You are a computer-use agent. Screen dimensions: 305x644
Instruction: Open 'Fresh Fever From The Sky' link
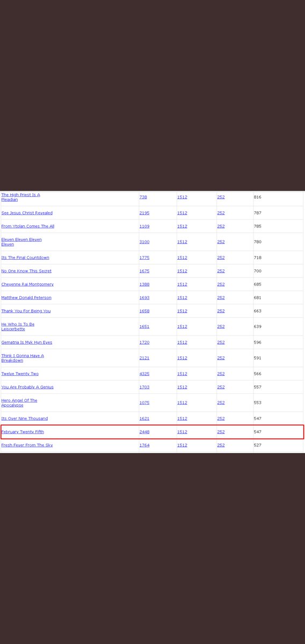27,445
